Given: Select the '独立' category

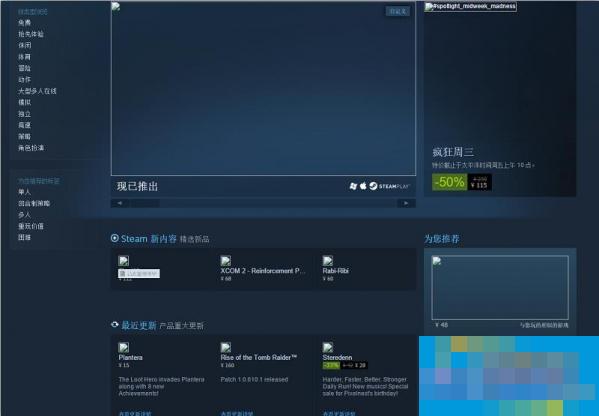Looking at the screenshot, I should pos(24,114).
